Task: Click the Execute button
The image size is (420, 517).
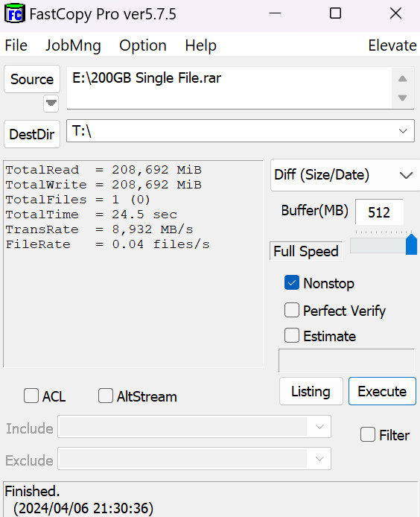Action: click(x=382, y=391)
